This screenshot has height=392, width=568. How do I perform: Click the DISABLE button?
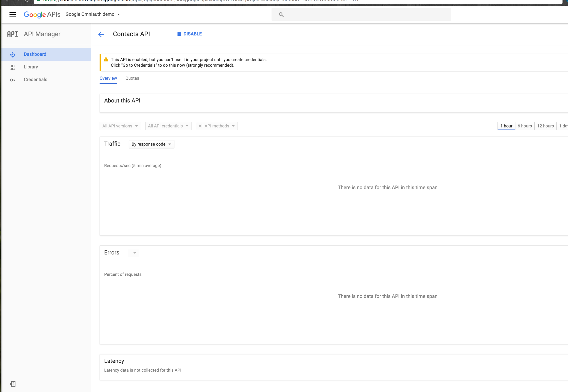click(189, 34)
